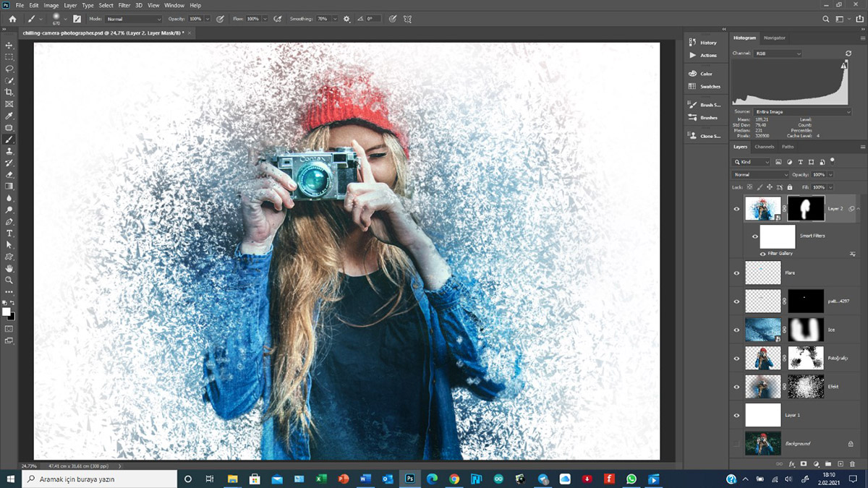
Task: Open the histogram Channel RGB dropdown
Action: tap(778, 53)
